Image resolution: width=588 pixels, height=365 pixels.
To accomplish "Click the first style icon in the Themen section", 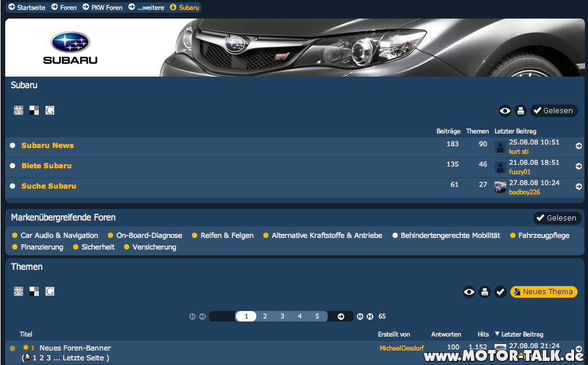I will tap(19, 291).
